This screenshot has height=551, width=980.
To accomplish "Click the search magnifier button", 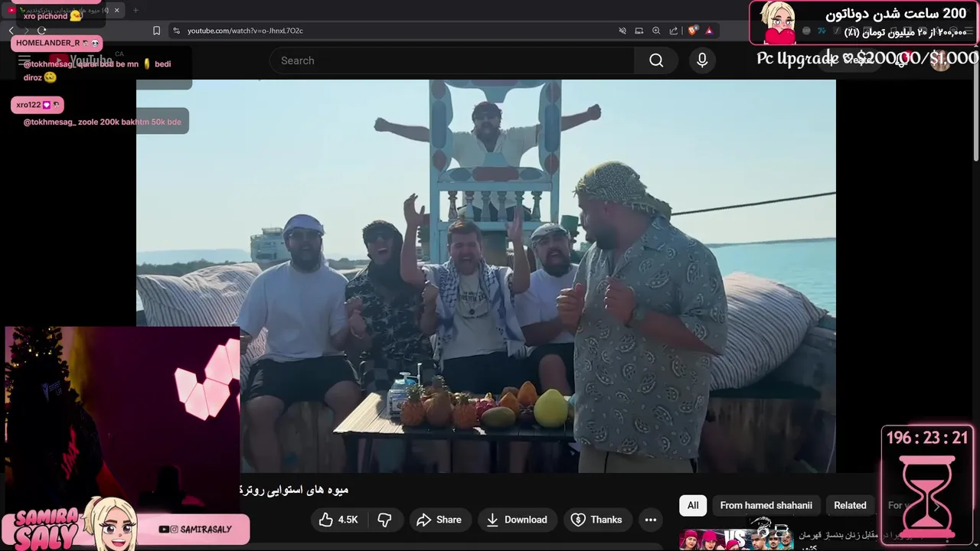I will (656, 60).
